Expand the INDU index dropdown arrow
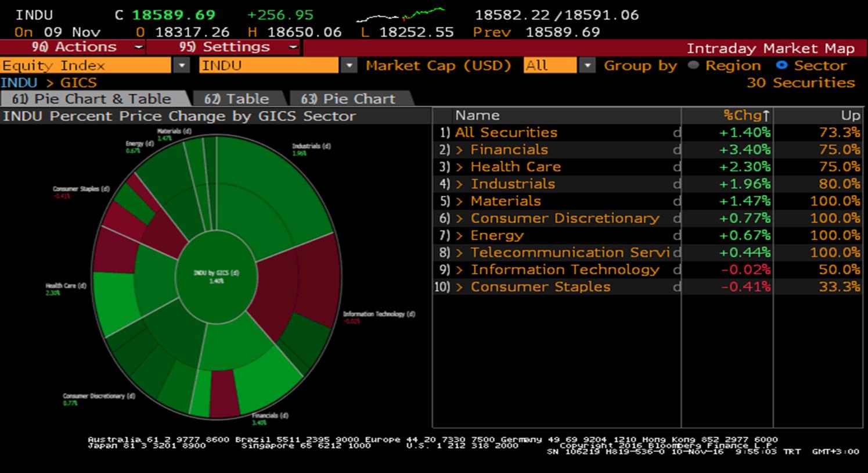This screenshot has height=473, width=868. (x=349, y=66)
